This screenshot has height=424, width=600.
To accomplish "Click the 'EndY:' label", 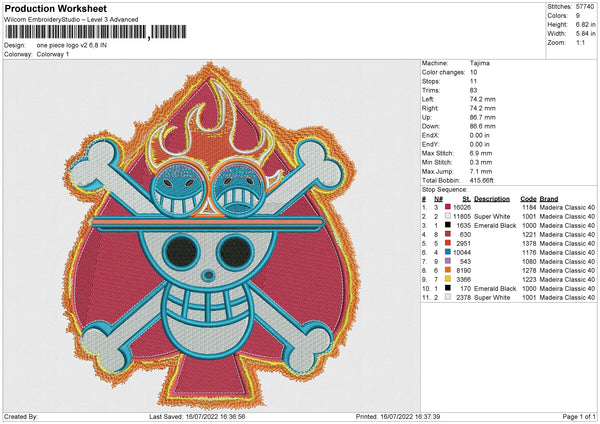I will point(430,144).
